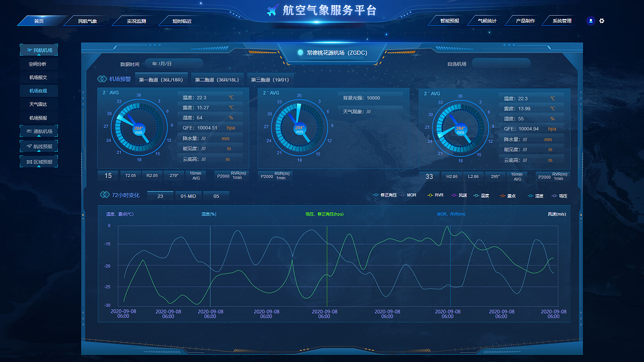Expand the 区域预报 sidebar group
644x362 pixels.
click(x=39, y=162)
